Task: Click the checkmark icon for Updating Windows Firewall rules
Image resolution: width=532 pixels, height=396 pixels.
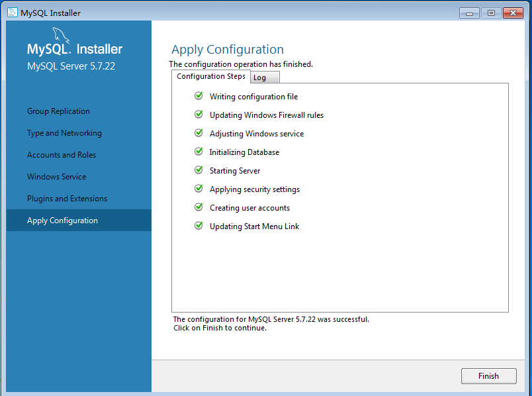Action: click(199, 115)
